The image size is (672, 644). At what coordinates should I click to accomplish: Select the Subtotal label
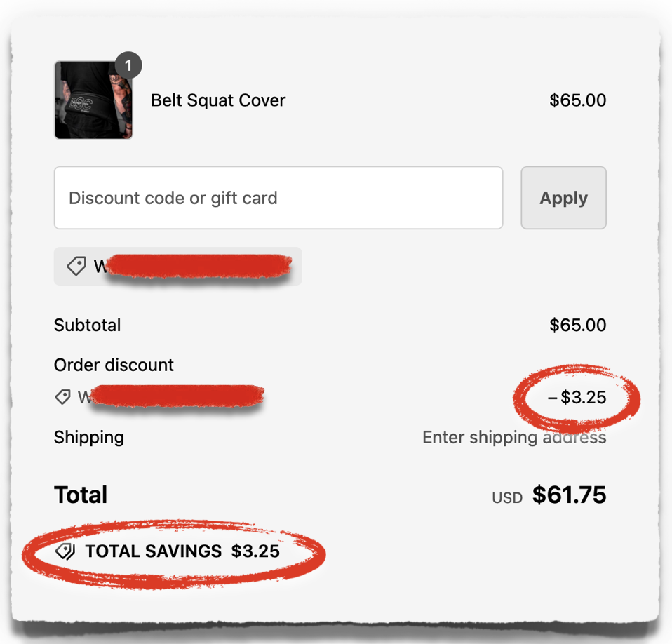(87, 325)
